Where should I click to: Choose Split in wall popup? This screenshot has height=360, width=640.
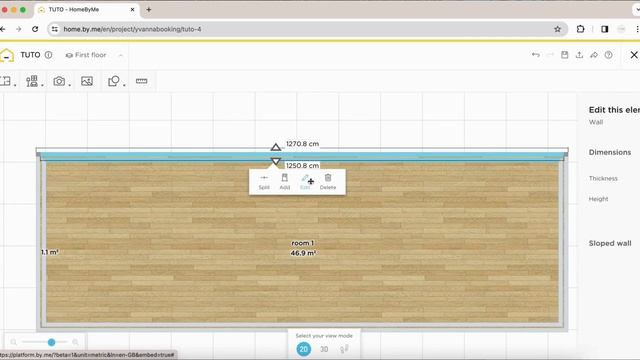click(x=264, y=182)
